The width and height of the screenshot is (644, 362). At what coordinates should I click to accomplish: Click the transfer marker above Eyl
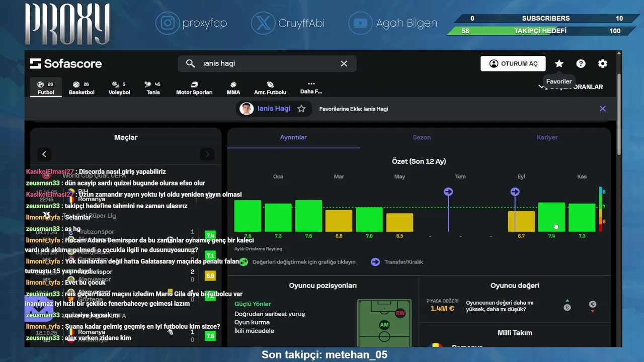[515, 192]
